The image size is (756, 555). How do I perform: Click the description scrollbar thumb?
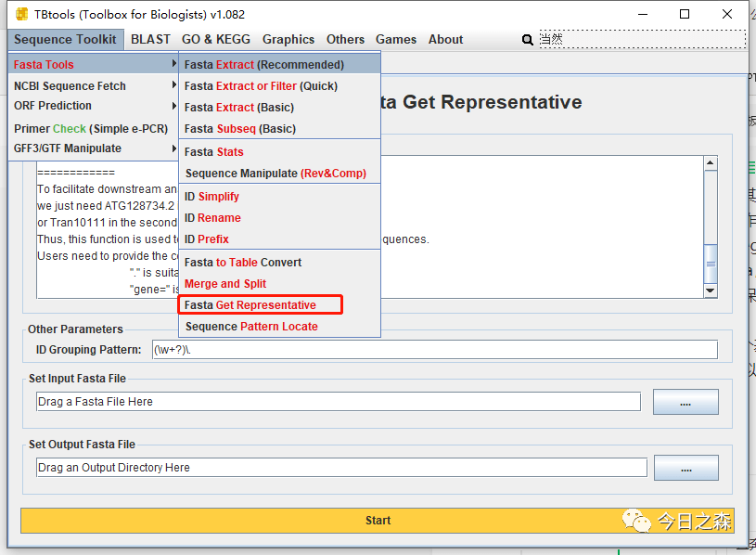[711, 264]
